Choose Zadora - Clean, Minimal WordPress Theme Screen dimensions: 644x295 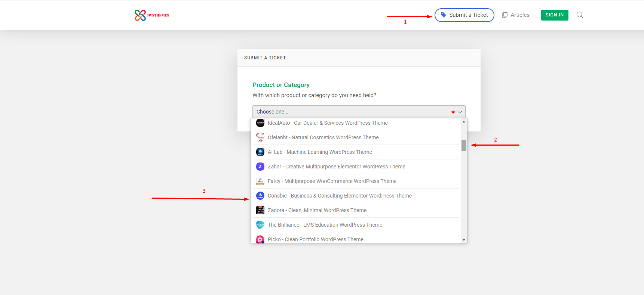click(356, 210)
